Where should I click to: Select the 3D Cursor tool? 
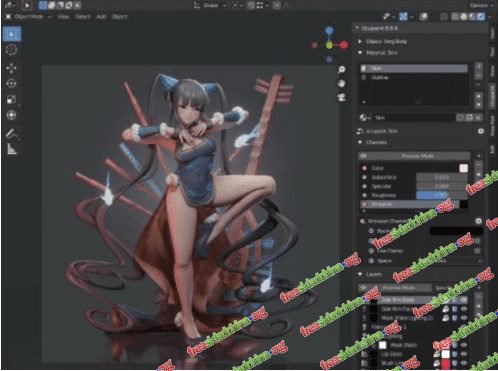[x=12, y=50]
